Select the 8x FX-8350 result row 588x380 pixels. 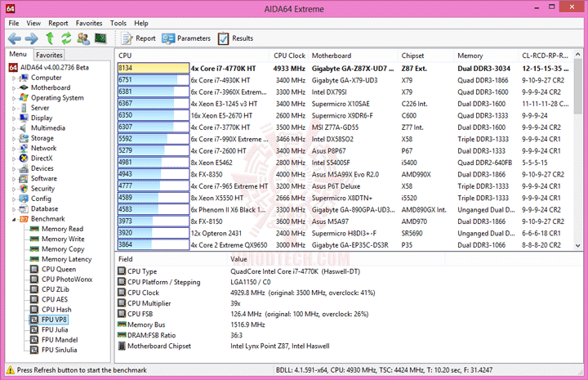pos(345,174)
